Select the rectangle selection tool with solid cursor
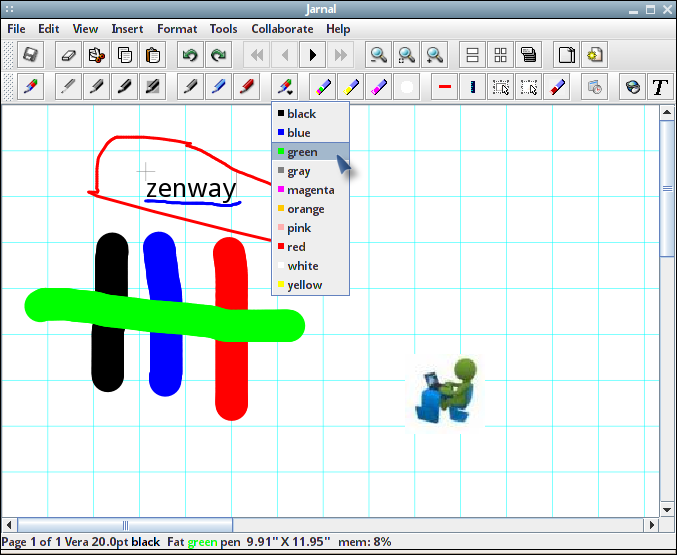The image size is (677, 555). [501, 87]
